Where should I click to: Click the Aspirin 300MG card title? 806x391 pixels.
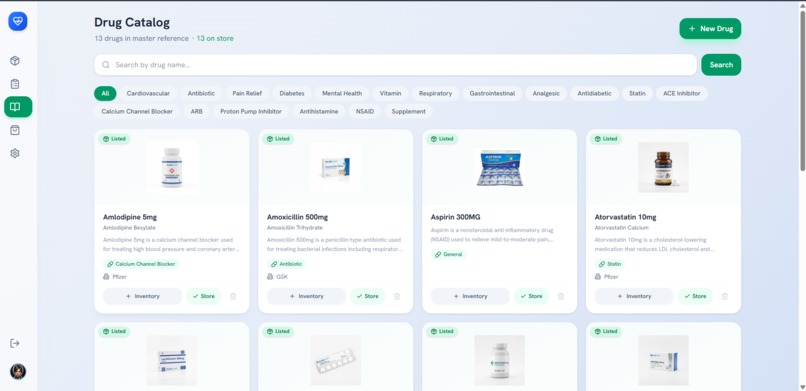tap(455, 217)
